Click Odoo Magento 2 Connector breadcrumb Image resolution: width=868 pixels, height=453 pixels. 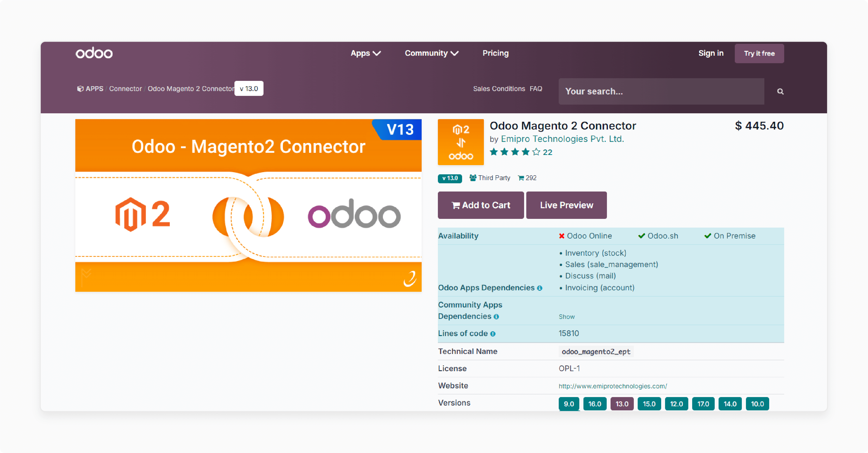point(191,89)
